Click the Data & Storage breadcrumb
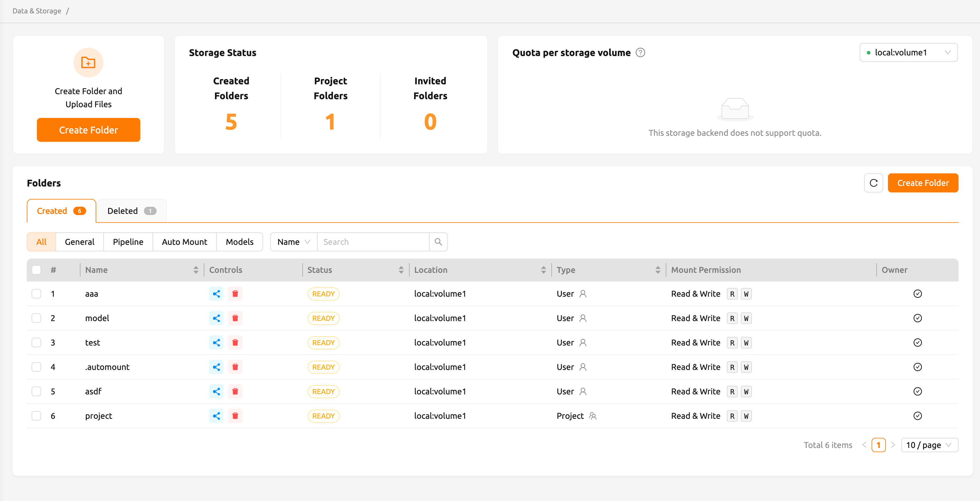Image resolution: width=980 pixels, height=501 pixels. (x=37, y=11)
